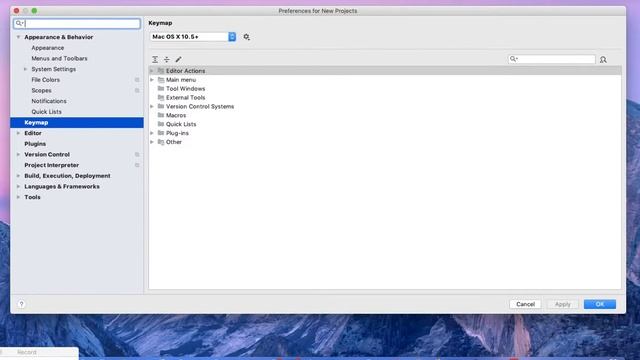The width and height of the screenshot is (640, 360).
Task: Click search magnifier icon in settings search
Action: tap(19, 23)
